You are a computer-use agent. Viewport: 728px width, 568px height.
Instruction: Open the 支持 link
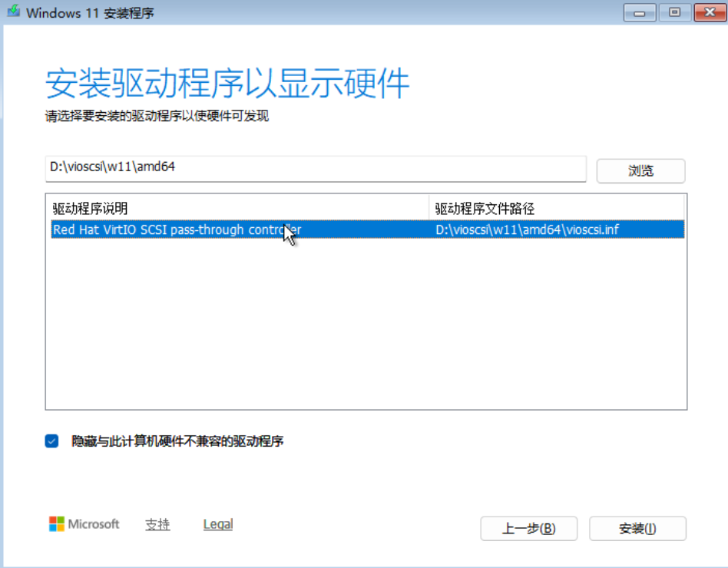point(157,524)
